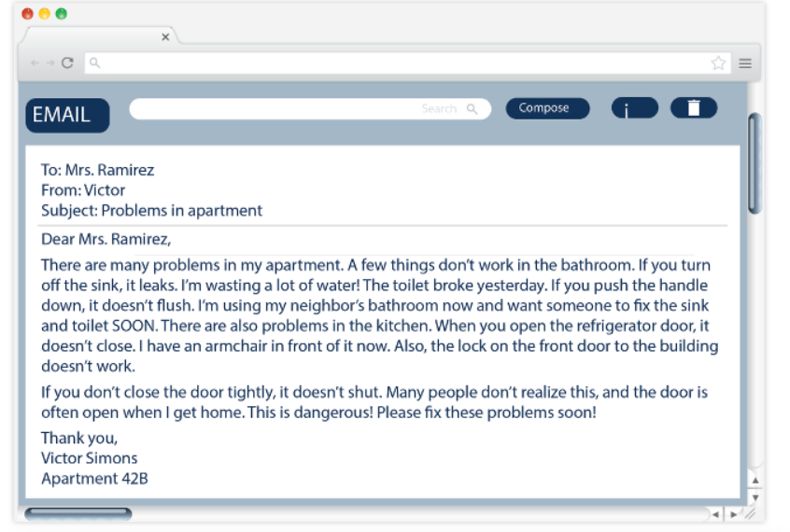Viewport: 790px width, 532px height.
Task: Click the browser address bar
Action: coord(407,63)
